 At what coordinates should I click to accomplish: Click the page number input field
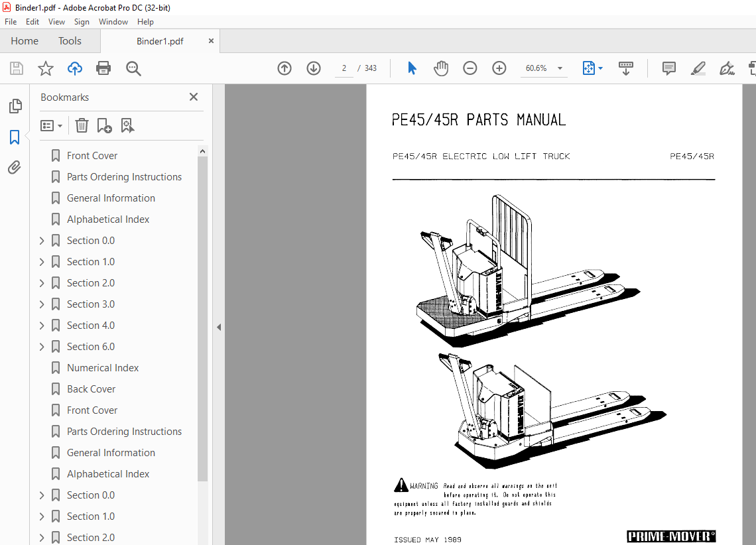(344, 68)
